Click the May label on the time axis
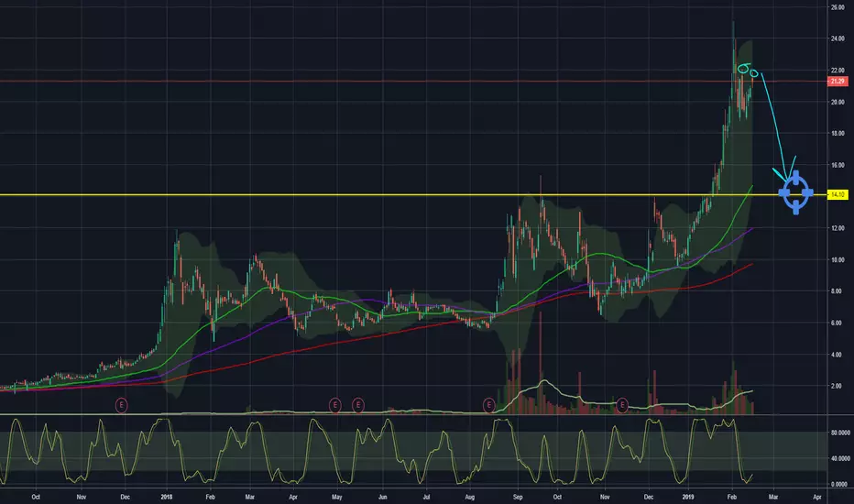Viewport: 854px width, 504px height. click(336, 497)
